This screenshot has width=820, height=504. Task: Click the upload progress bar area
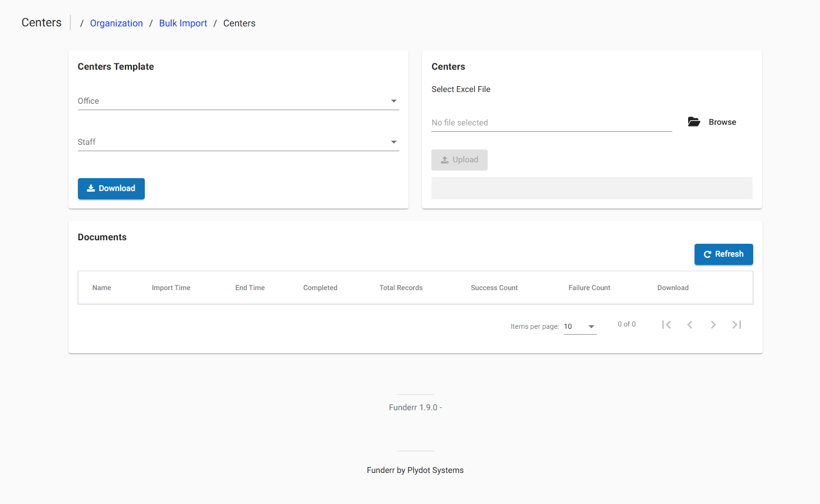pyautogui.click(x=591, y=188)
